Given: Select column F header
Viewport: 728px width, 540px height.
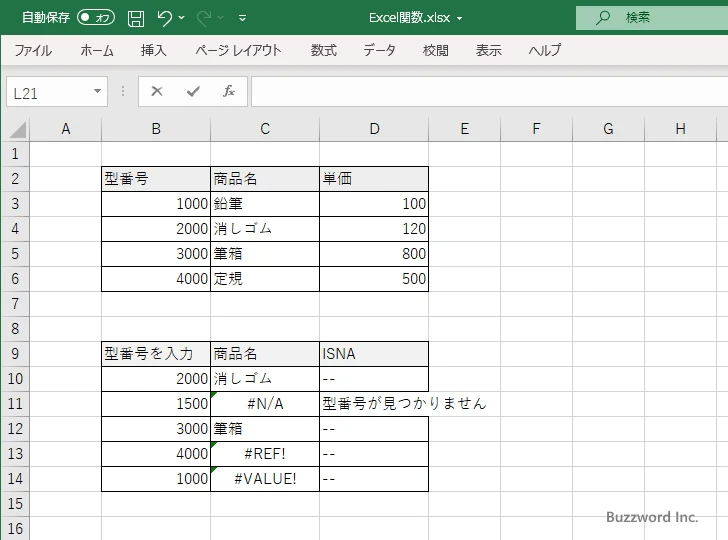Looking at the screenshot, I should click(537, 129).
